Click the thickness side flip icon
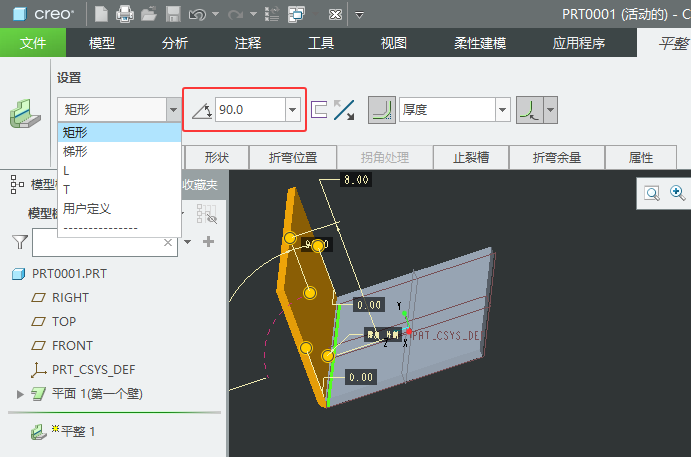 pyautogui.click(x=319, y=110)
